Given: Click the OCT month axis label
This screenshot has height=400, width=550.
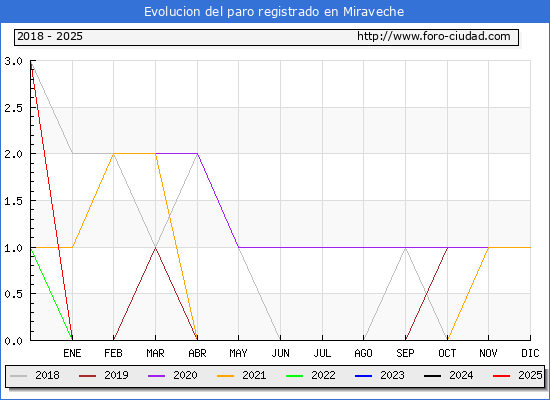Looking at the screenshot, I should tap(447, 353).
